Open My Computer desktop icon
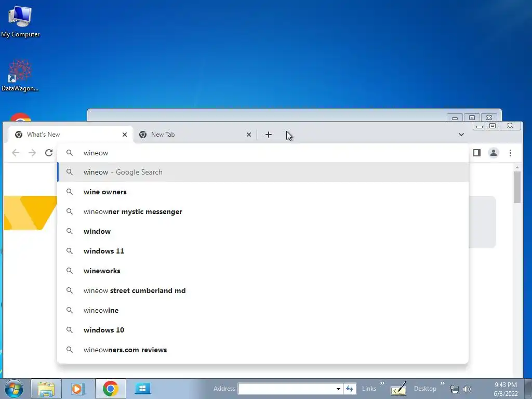This screenshot has height=399, width=532. click(x=20, y=21)
